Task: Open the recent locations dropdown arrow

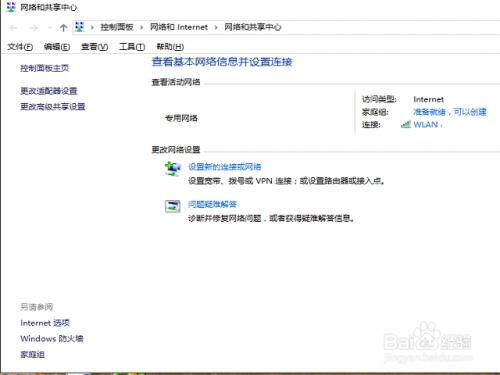Action: (x=50, y=28)
